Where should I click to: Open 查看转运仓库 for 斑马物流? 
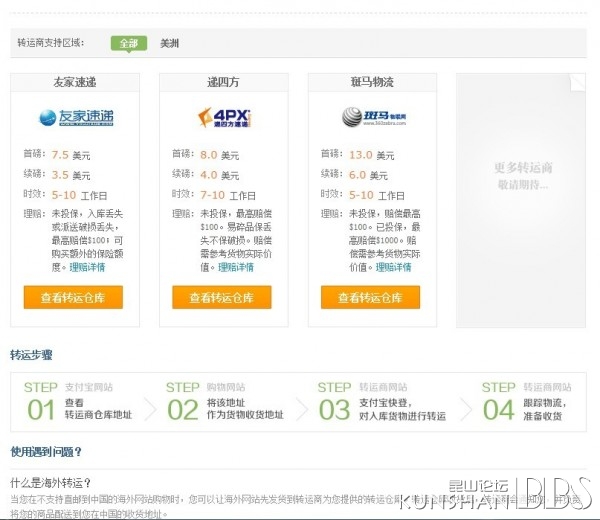click(x=370, y=297)
